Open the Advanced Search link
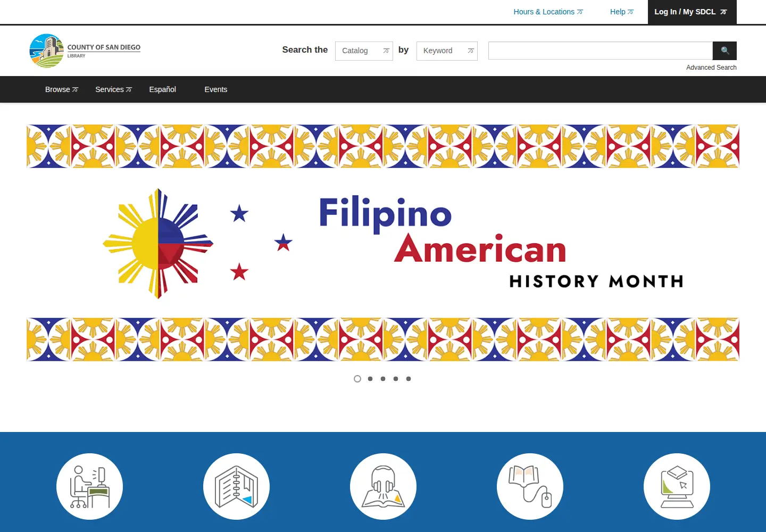Screen dimensions: 766x532 (x=711, y=68)
